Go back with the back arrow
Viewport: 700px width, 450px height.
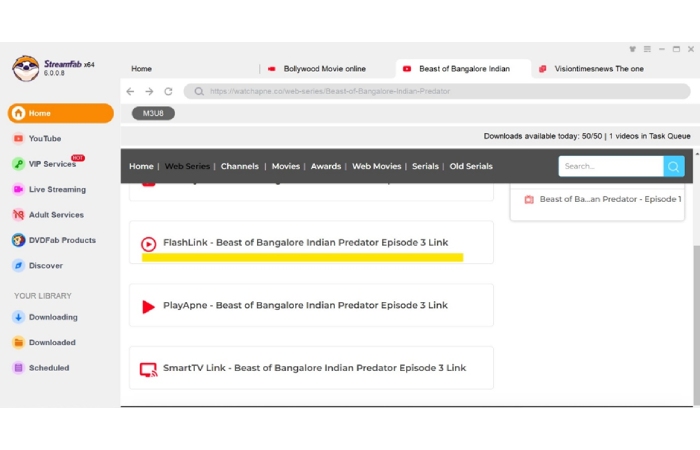point(130,92)
